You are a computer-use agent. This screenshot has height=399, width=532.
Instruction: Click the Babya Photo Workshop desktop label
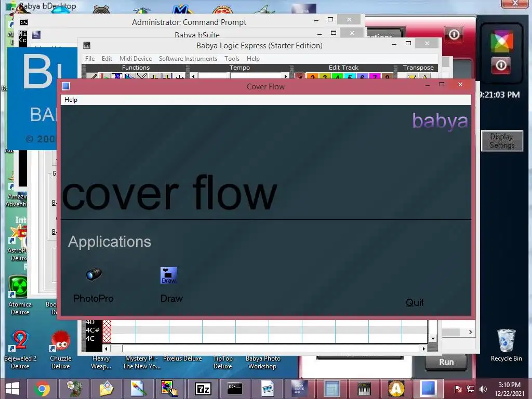point(263,362)
